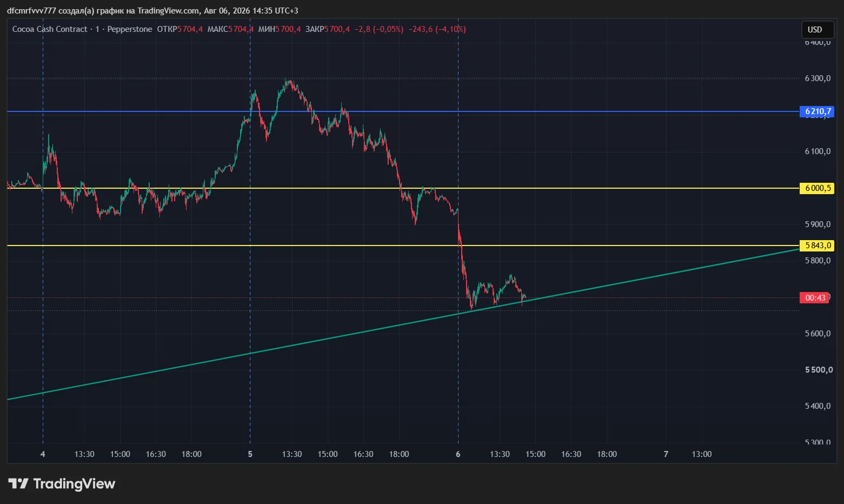
Task: Click the dfcmrfvvv777 username in header
Action: (x=31, y=11)
